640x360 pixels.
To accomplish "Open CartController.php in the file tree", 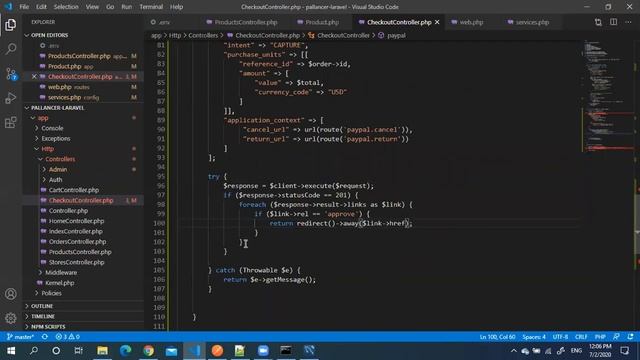I will [x=74, y=190].
